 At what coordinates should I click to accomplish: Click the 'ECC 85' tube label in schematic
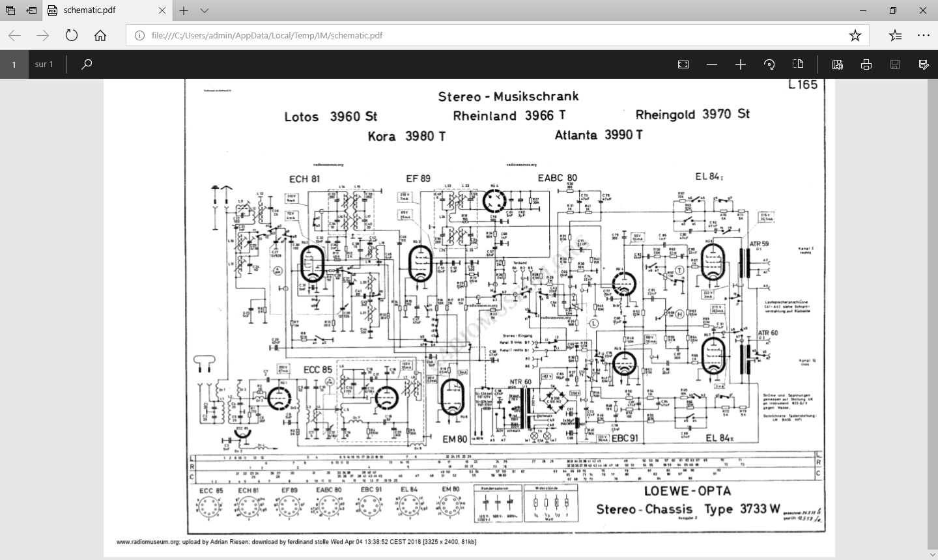coord(318,369)
